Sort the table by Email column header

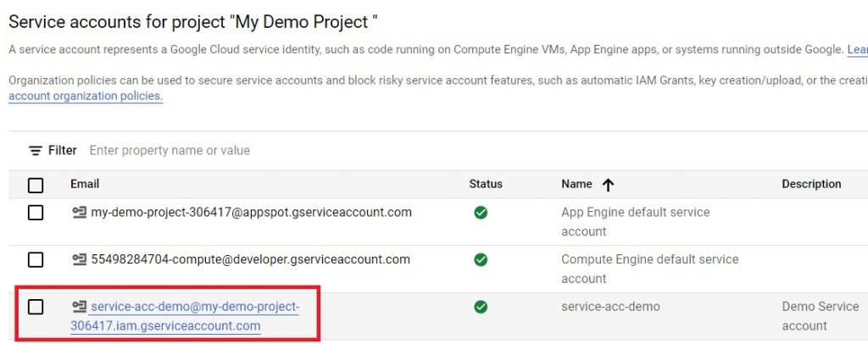click(85, 184)
